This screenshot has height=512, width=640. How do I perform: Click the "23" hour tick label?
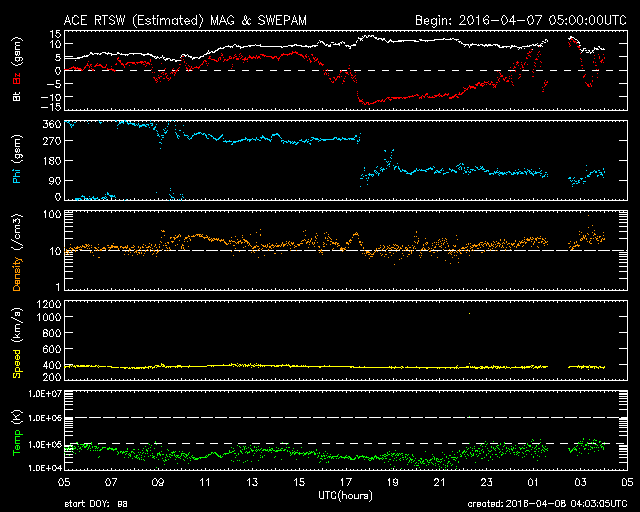click(487, 482)
